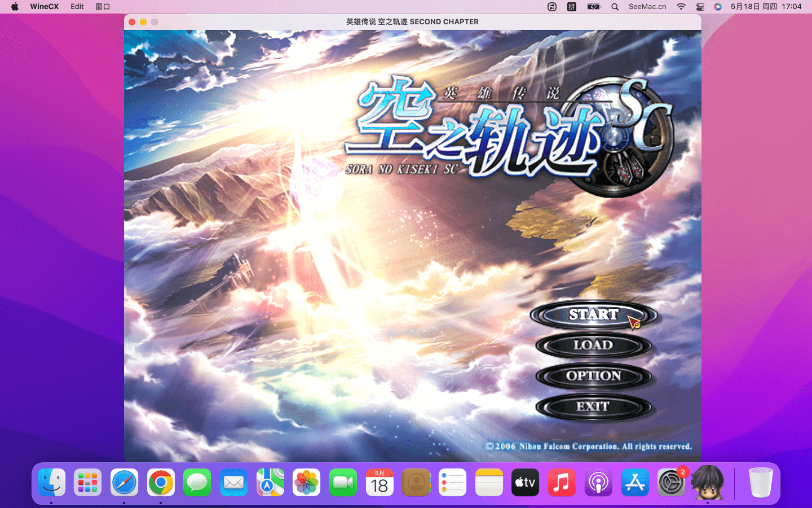812x508 pixels.
Task: Open Launchpad from the Dock
Action: coord(88,483)
